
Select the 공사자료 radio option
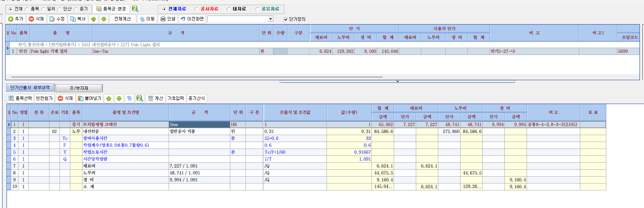197,9
